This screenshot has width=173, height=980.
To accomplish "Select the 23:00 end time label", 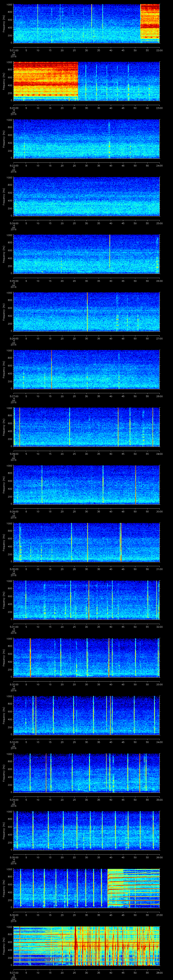I will pos(159,108).
